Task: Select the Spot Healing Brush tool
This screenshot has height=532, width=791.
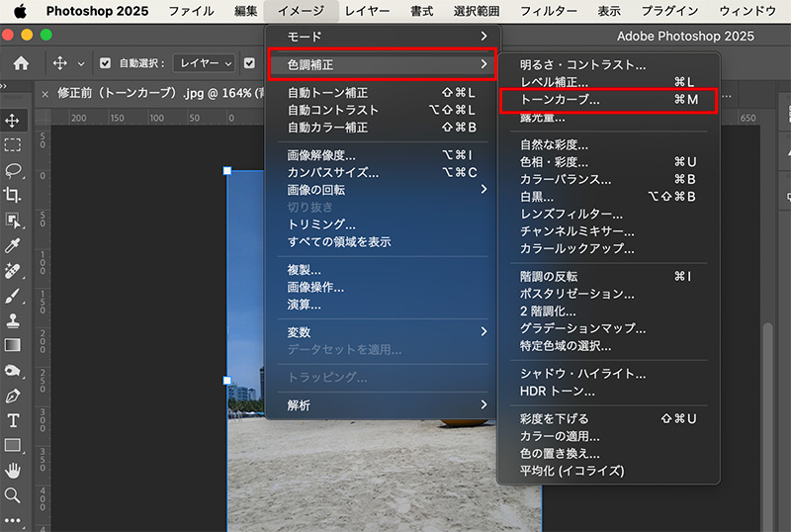Action: (x=12, y=271)
